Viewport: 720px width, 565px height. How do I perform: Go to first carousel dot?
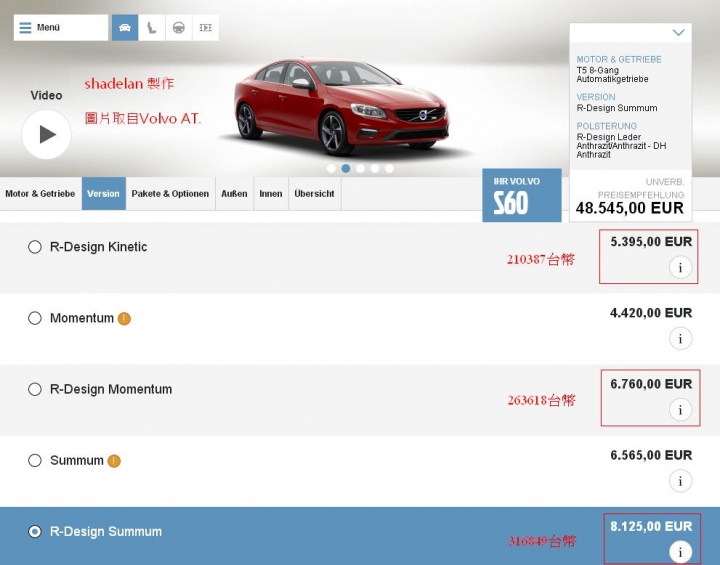(331, 169)
